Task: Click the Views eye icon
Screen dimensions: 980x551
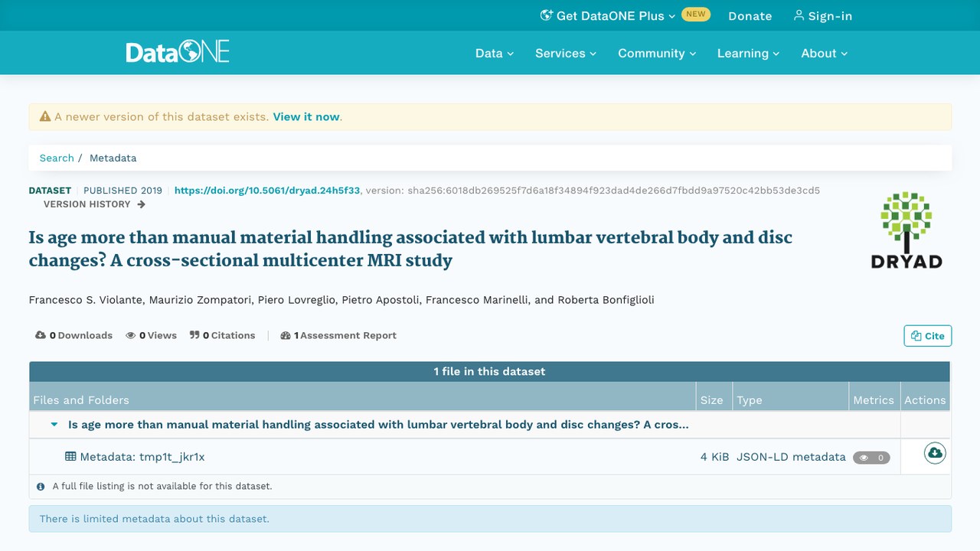Action: pos(131,335)
